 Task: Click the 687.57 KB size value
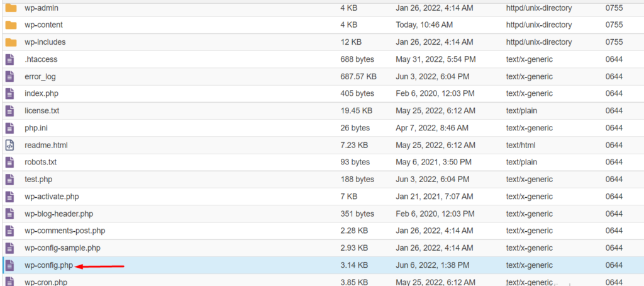(x=358, y=77)
